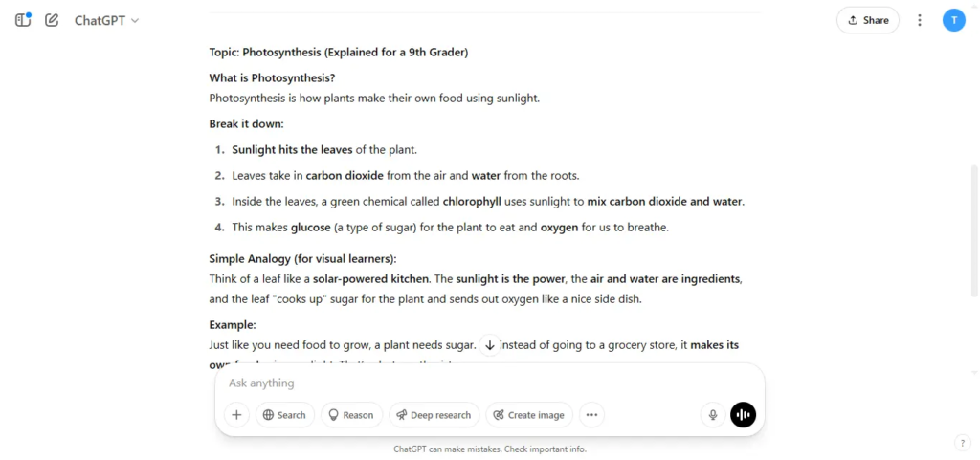Enable Deep research mode
Image resolution: width=980 pixels, height=460 pixels.
434,415
